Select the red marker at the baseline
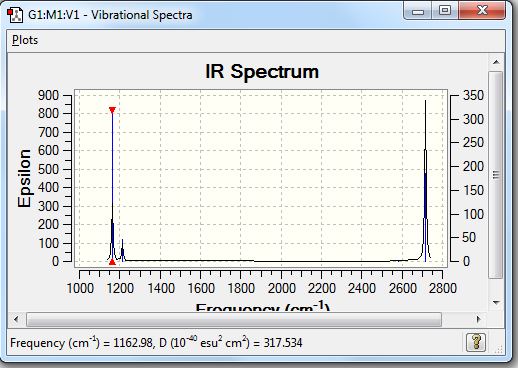This screenshot has width=518, height=368. (112, 262)
